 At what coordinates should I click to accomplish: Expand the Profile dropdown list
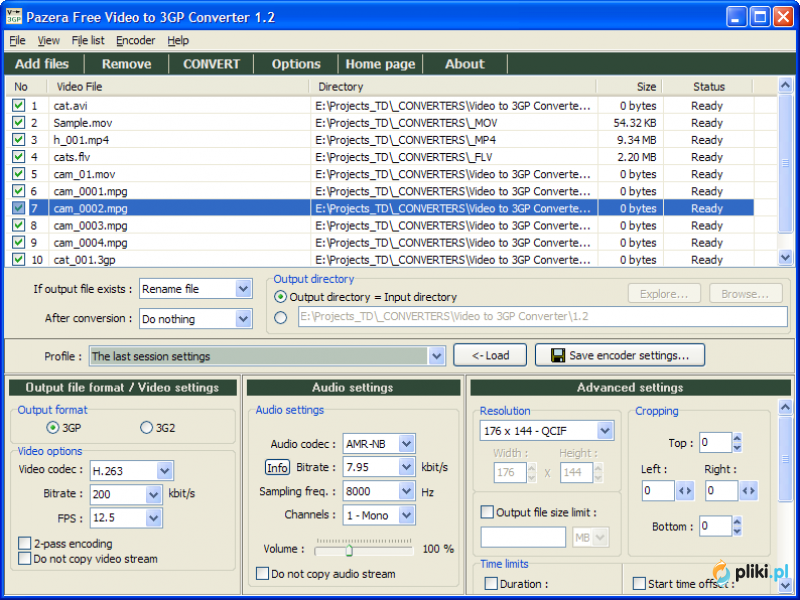pos(436,356)
